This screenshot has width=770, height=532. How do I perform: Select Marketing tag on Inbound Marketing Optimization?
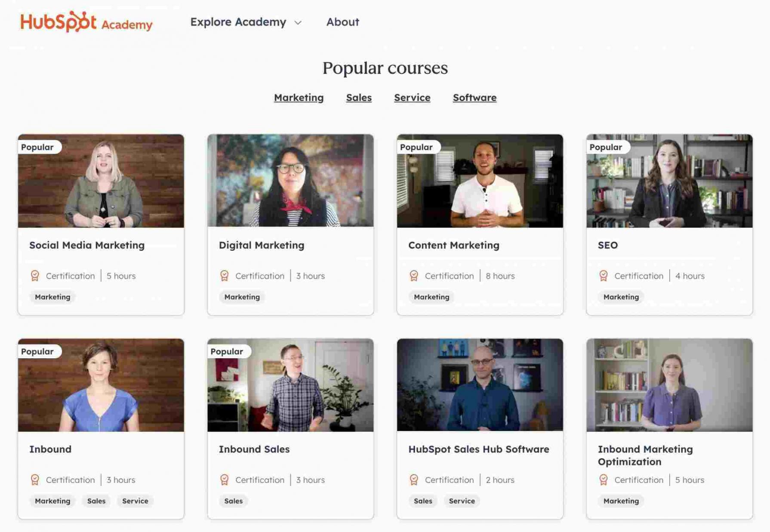pyautogui.click(x=621, y=501)
